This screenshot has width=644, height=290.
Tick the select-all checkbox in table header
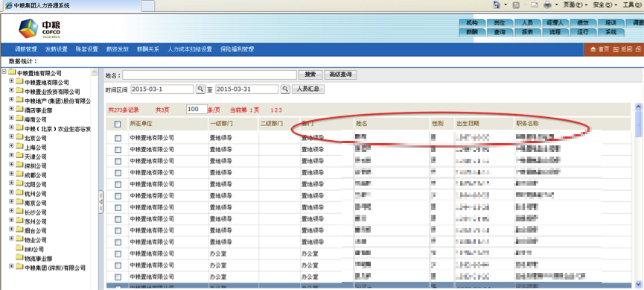coord(118,124)
